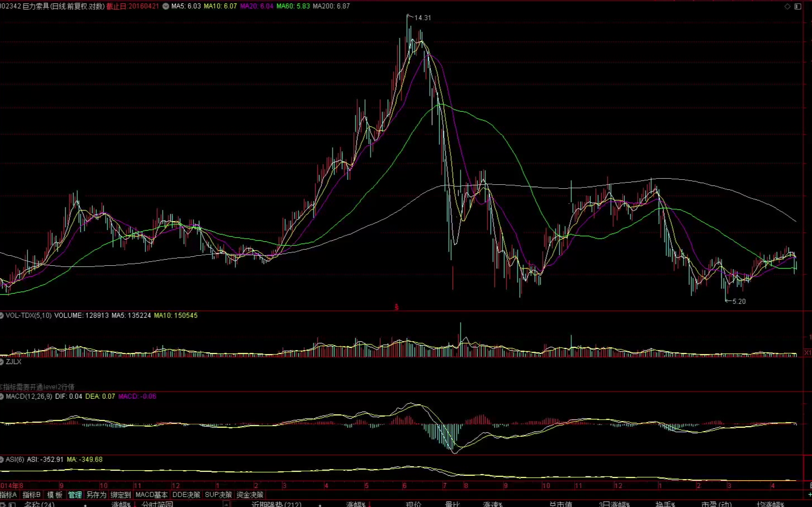
Task: Click the ASI(6) indicator circle icon
Action: pyautogui.click(x=2, y=460)
